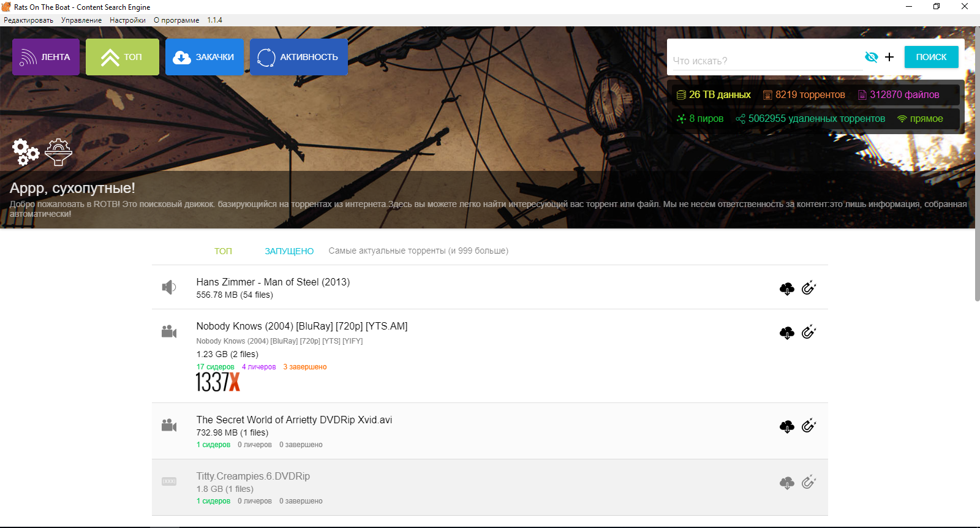
Task: Open the double gears settings icon
Action: click(x=25, y=152)
